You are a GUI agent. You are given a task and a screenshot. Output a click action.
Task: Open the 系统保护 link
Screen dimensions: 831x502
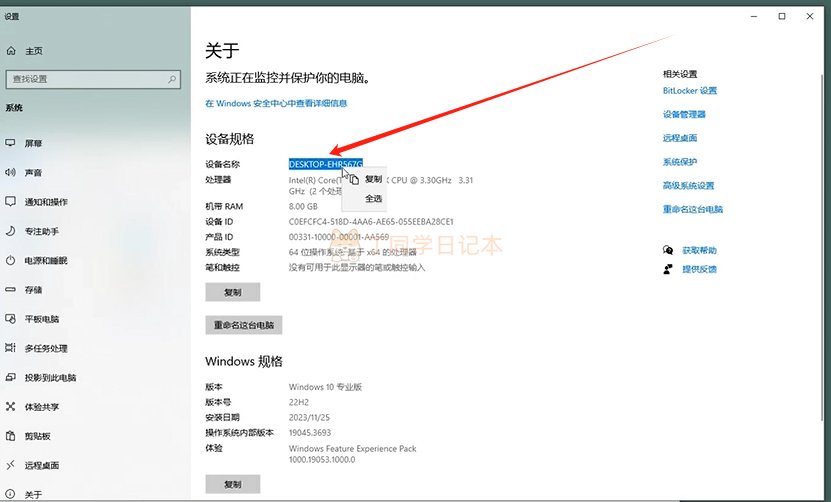pyautogui.click(x=680, y=162)
